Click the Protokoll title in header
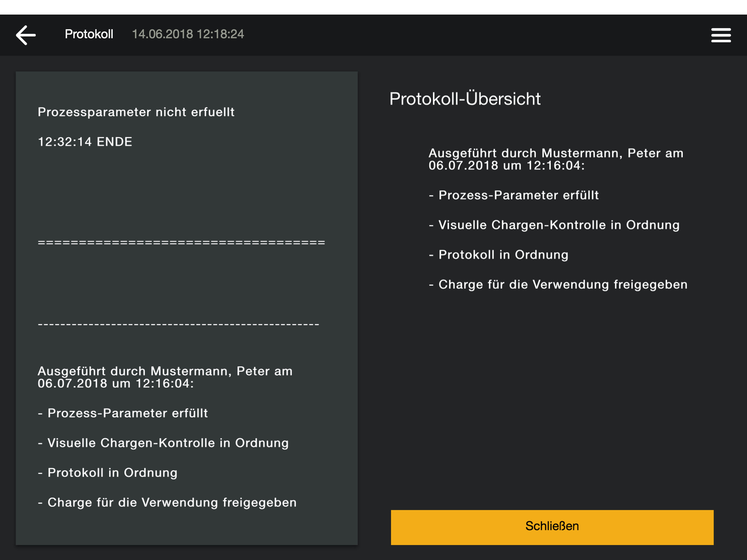Viewport: 747px width, 560px height. coord(89,34)
